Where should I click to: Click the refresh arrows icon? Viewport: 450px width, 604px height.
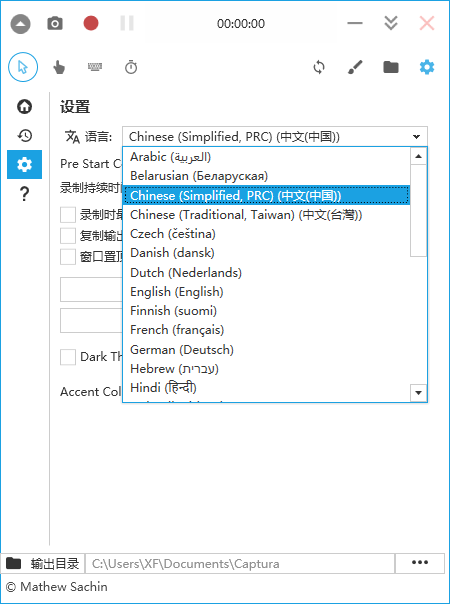[319, 67]
